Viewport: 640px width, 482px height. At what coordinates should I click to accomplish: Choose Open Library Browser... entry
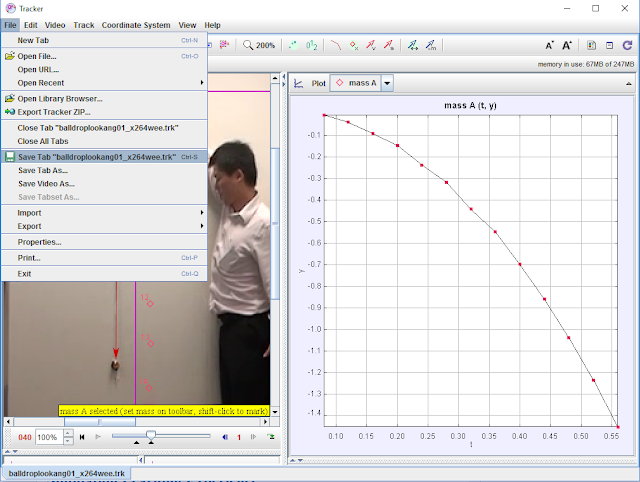[x=104, y=99]
